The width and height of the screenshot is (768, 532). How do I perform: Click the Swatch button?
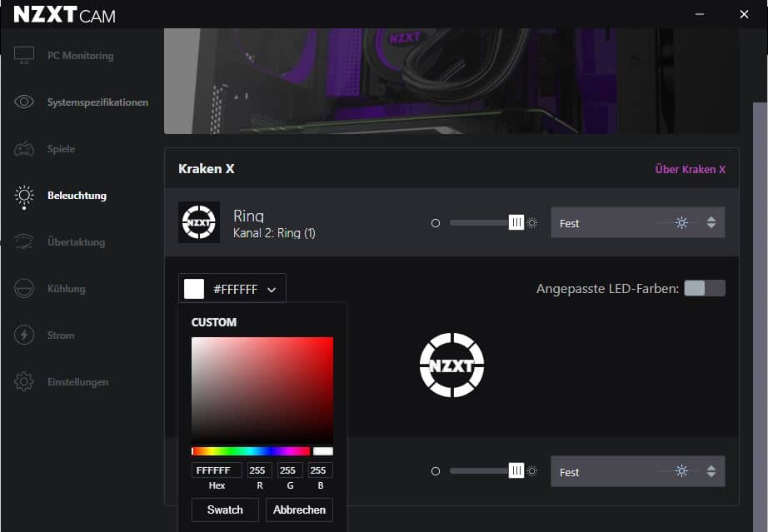coord(225,510)
